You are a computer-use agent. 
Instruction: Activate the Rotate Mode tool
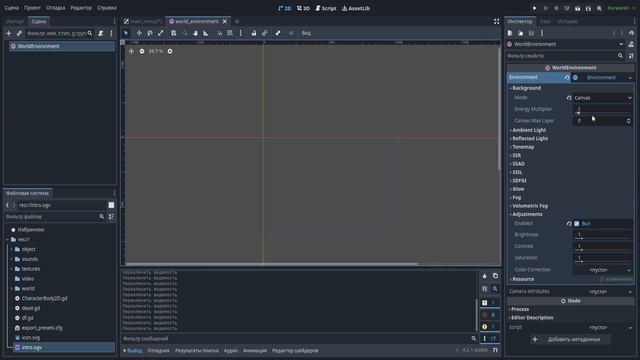[x=150, y=33]
